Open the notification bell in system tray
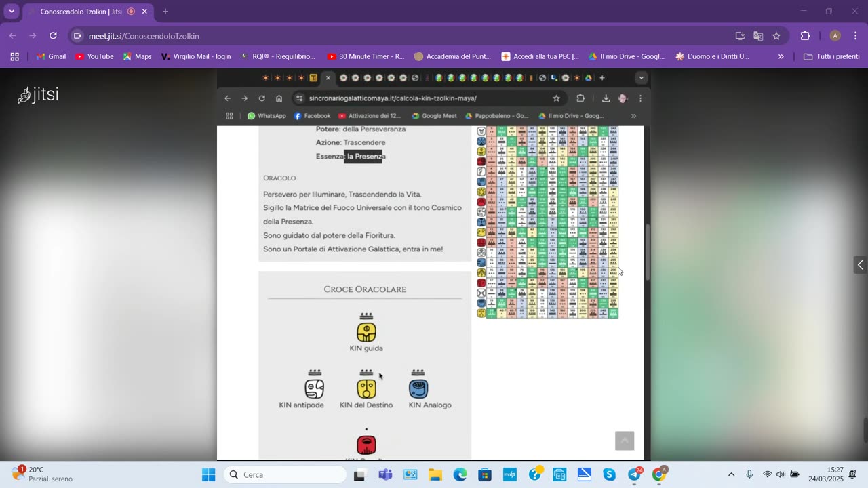The height and width of the screenshot is (488, 868). [x=852, y=474]
